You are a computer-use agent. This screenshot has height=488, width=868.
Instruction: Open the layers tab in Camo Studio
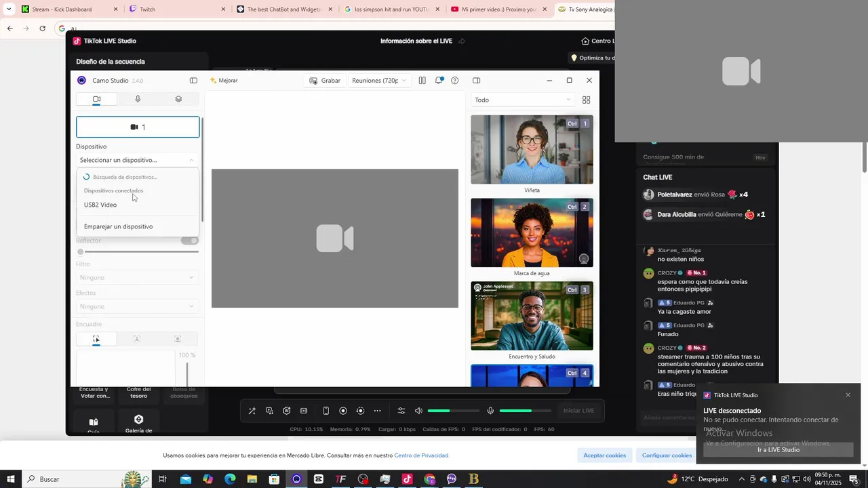(x=178, y=99)
